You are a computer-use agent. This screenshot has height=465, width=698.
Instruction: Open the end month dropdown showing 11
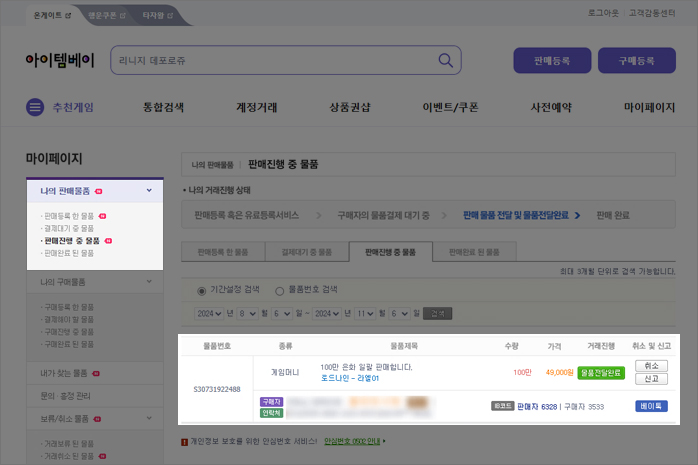365,314
